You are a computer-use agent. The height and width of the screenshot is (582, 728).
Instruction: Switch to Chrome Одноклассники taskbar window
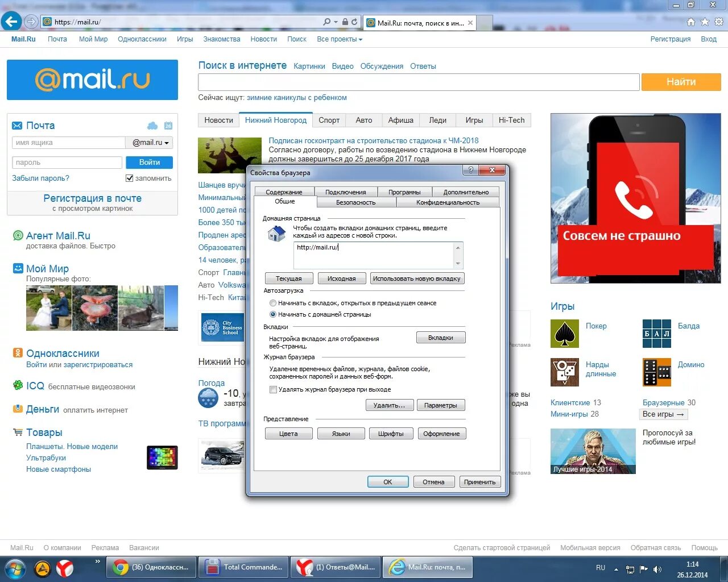(152, 567)
